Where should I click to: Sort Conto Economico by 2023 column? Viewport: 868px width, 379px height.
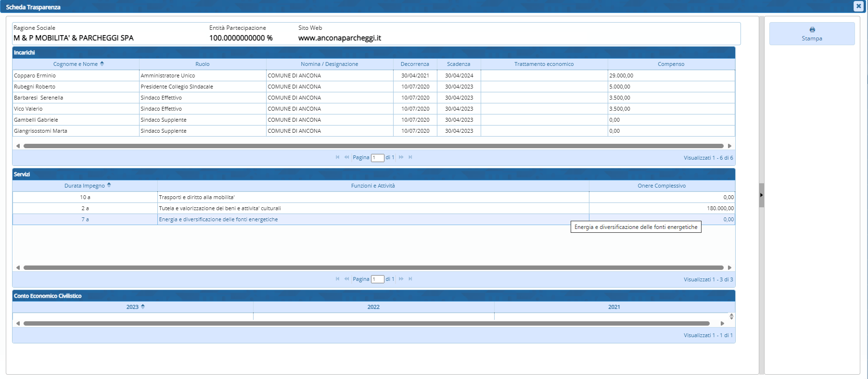(133, 307)
